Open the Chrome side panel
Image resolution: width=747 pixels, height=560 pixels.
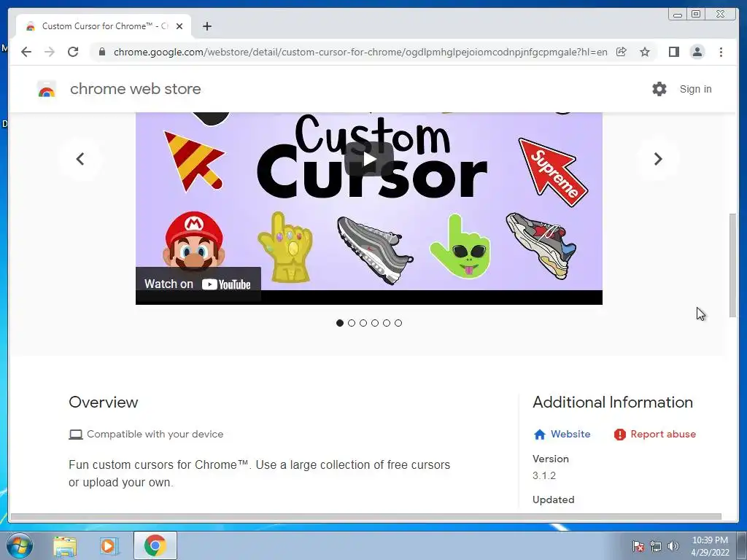pyautogui.click(x=673, y=52)
